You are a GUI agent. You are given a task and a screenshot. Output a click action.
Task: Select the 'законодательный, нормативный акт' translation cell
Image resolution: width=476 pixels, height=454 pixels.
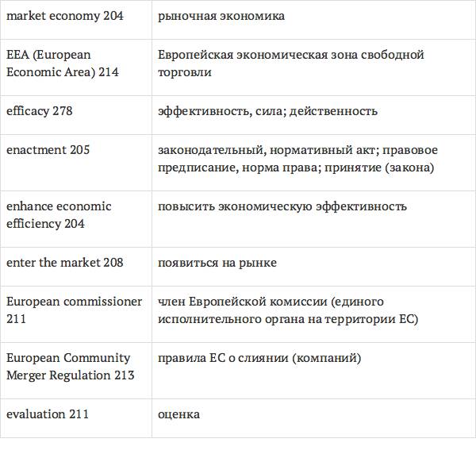coord(297,159)
